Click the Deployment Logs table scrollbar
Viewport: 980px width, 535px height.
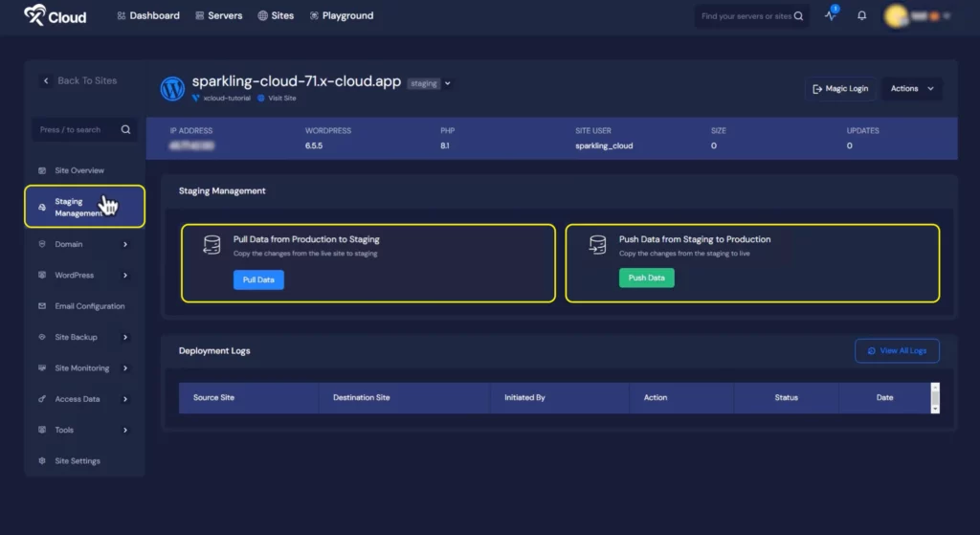(x=935, y=398)
